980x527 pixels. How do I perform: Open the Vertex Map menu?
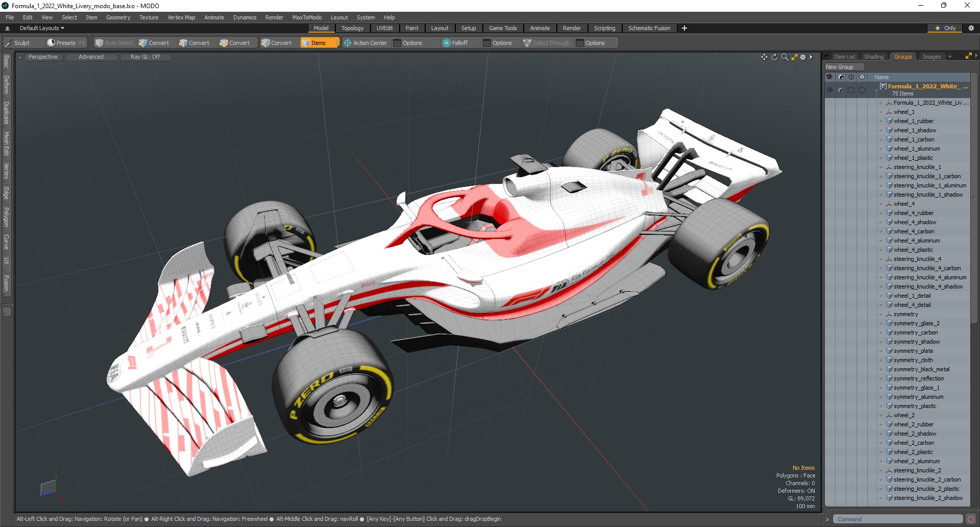coord(181,17)
